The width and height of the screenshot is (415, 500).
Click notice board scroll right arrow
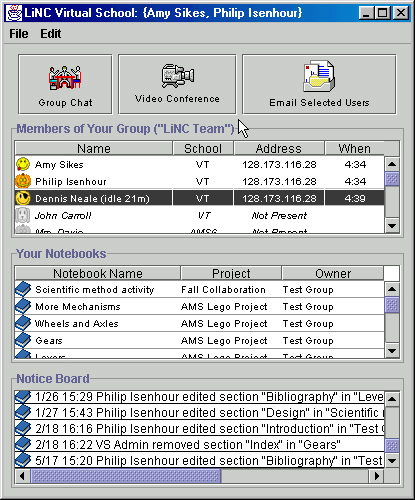[x=377, y=476]
